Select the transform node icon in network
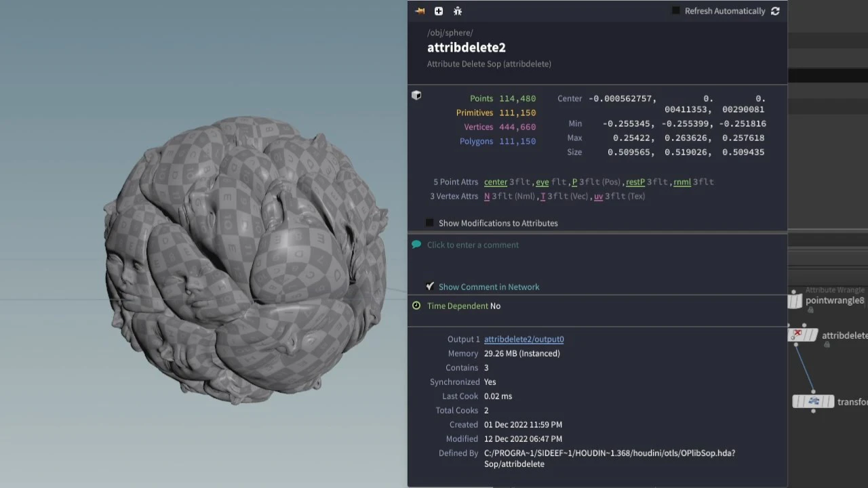 click(813, 401)
